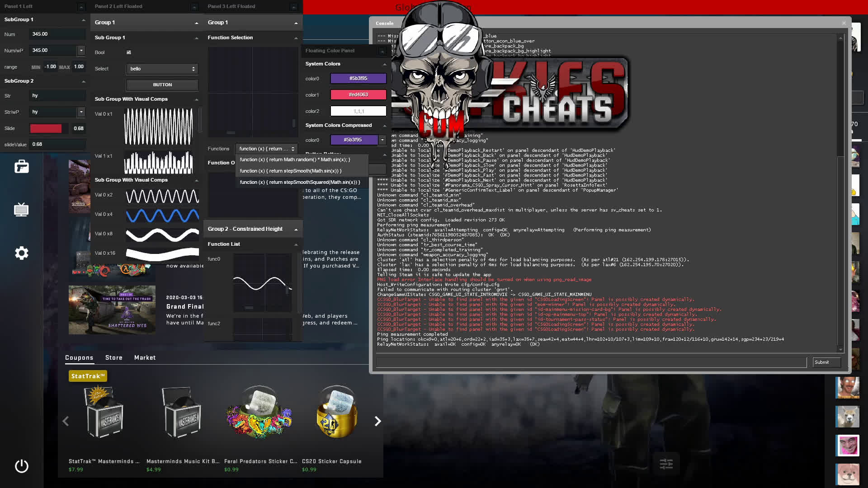Close the Console window
The image size is (868, 488).
pyautogui.click(x=844, y=23)
